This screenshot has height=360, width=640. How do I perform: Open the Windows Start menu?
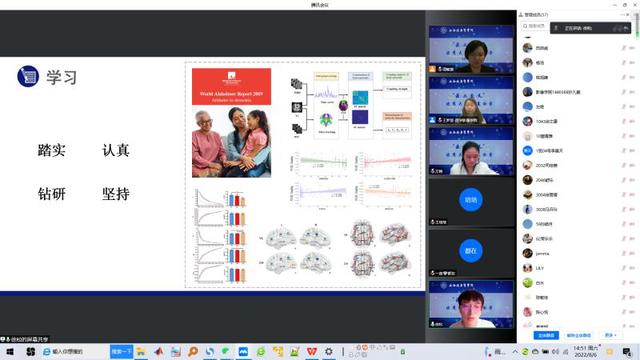10,351
